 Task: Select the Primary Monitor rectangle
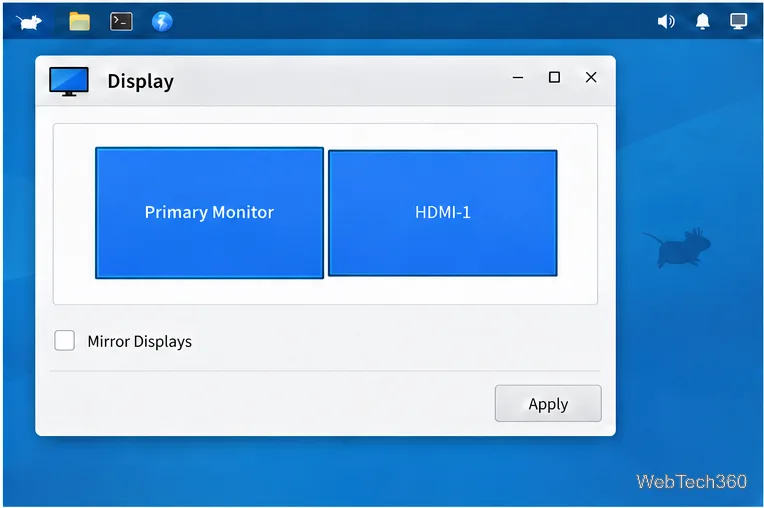(x=210, y=213)
